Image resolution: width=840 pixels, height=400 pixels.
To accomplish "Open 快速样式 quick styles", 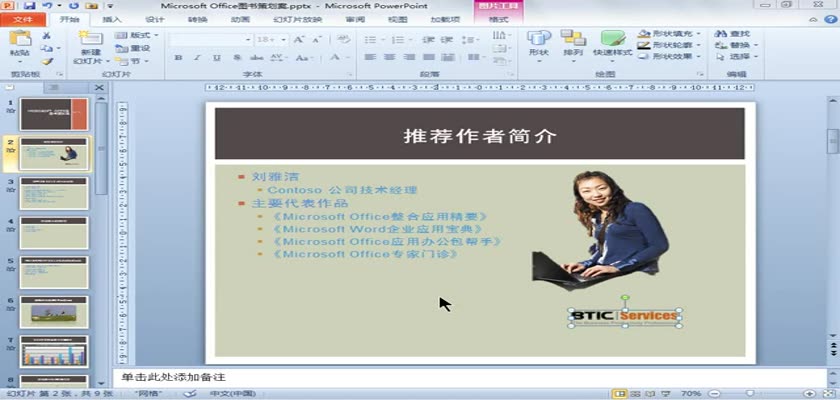I will 612,46.
